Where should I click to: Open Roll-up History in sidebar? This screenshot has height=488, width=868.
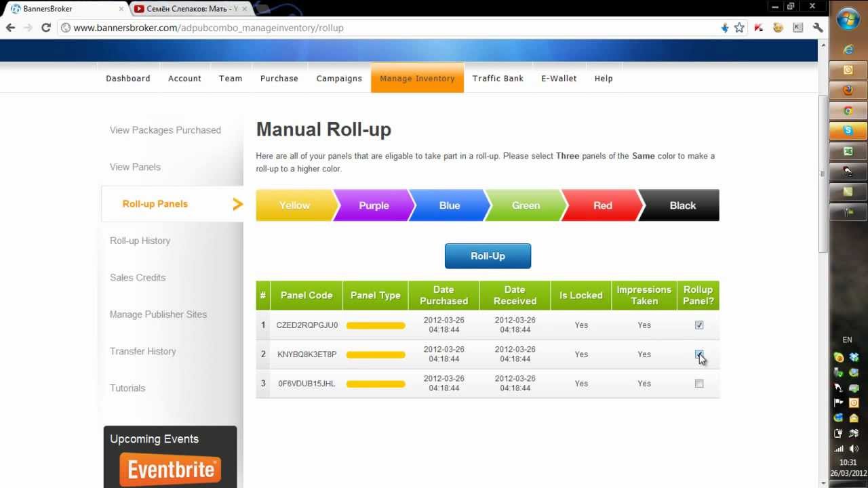tap(140, 241)
